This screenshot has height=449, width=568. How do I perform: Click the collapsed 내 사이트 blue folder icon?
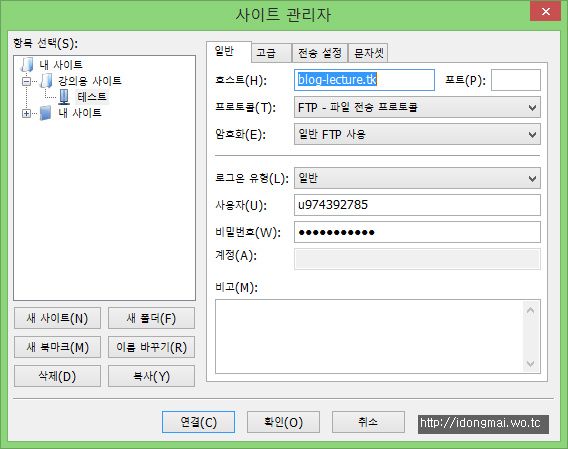pyautogui.click(x=46, y=113)
